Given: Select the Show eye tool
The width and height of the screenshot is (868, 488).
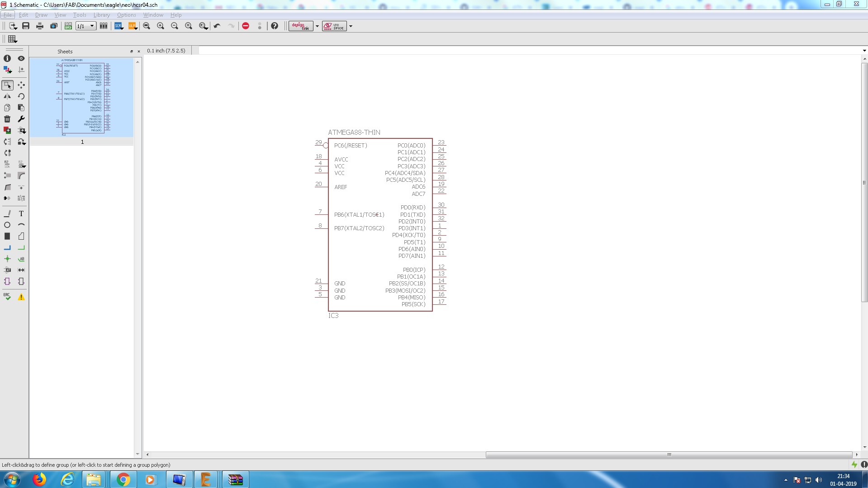Looking at the screenshot, I should tap(21, 58).
